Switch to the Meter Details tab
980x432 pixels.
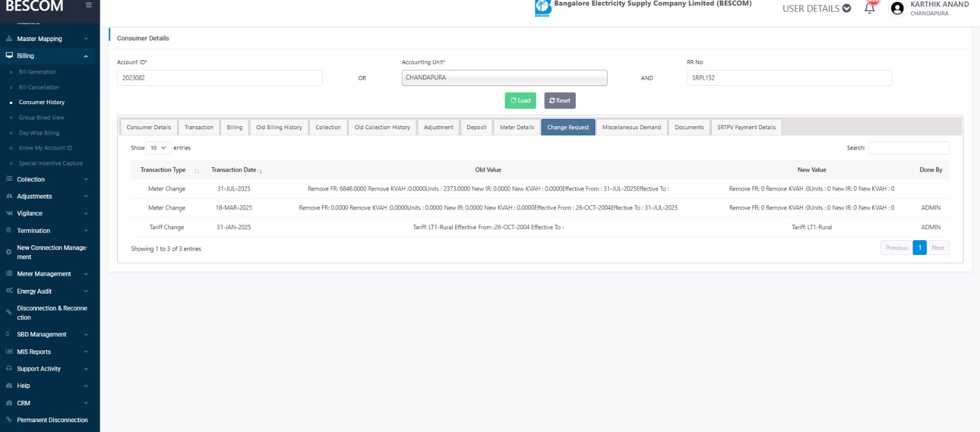pos(516,127)
